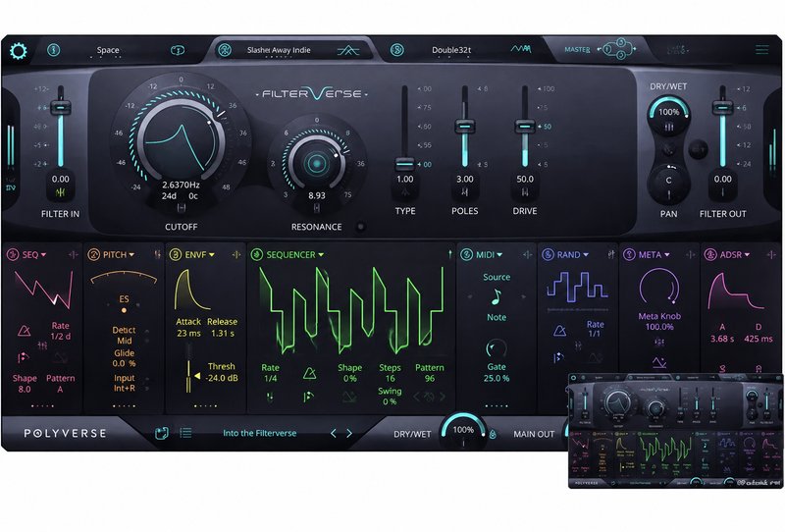
Task: Open the preset list browser icon
Action: (x=185, y=432)
